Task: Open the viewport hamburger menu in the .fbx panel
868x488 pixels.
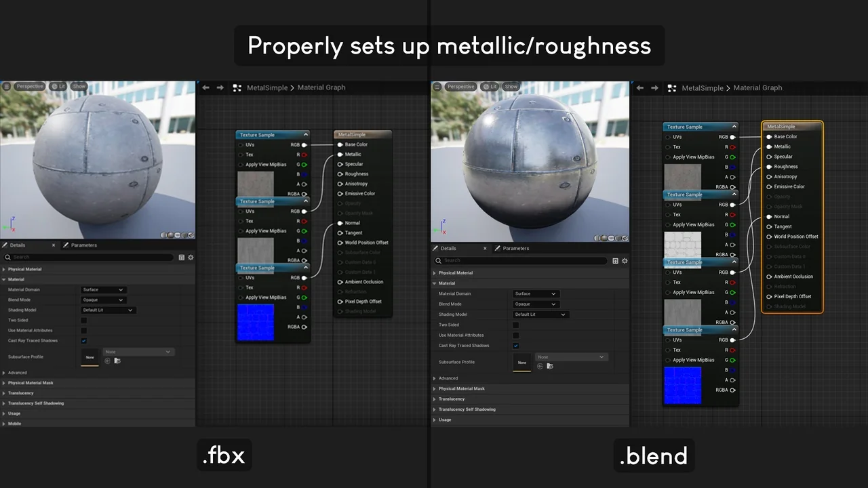Action: [7, 86]
